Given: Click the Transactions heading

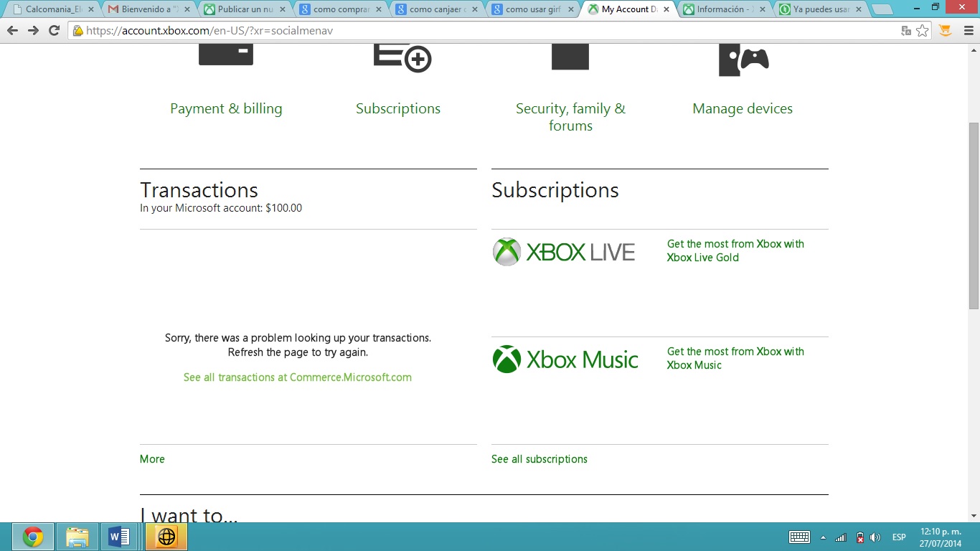Looking at the screenshot, I should pyautogui.click(x=199, y=190).
